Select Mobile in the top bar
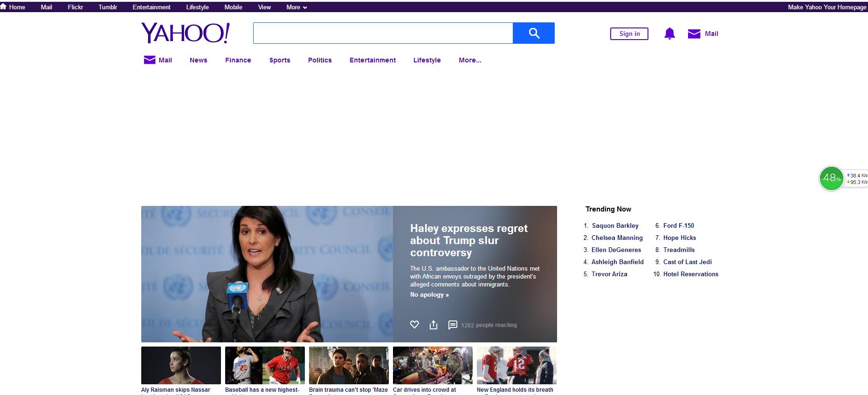This screenshot has width=868, height=395. pos(233,7)
